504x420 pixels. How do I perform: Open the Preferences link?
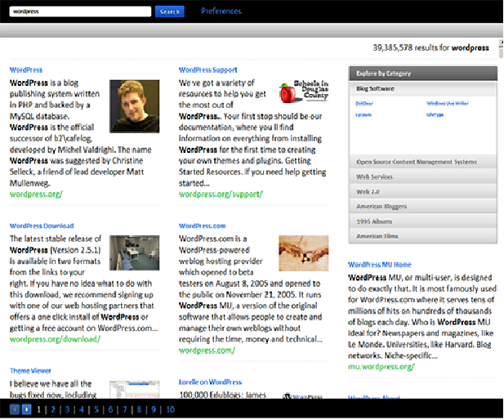click(x=221, y=11)
